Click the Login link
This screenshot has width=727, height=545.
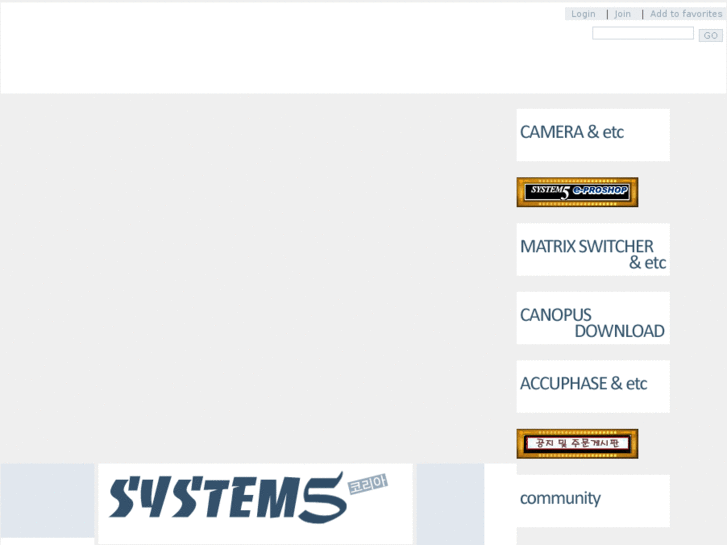click(583, 14)
